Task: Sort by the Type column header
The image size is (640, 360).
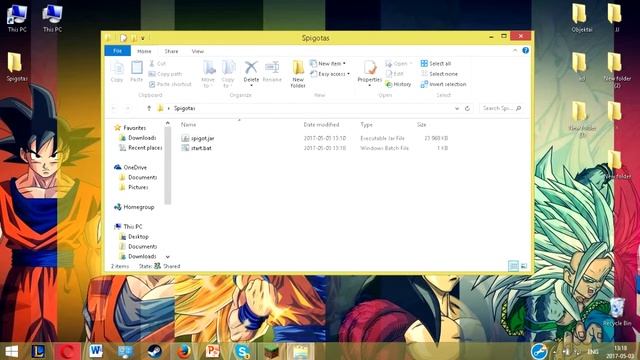Action: [x=366, y=124]
